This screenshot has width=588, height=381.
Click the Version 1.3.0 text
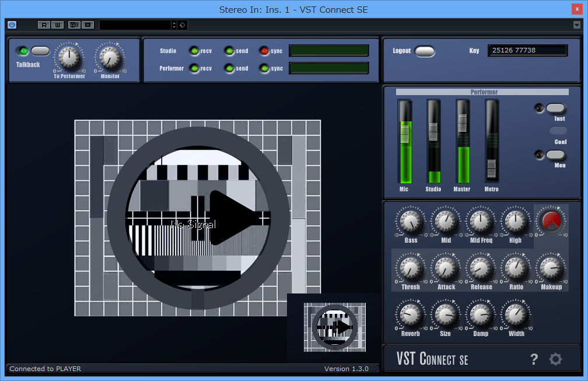(x=346, y=369)
